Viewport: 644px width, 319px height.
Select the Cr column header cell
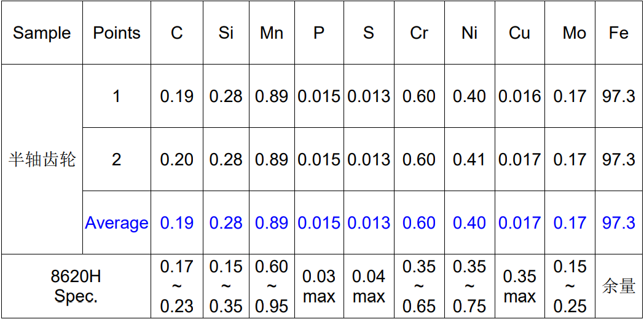pyautogui.click(x=418, y=33)
